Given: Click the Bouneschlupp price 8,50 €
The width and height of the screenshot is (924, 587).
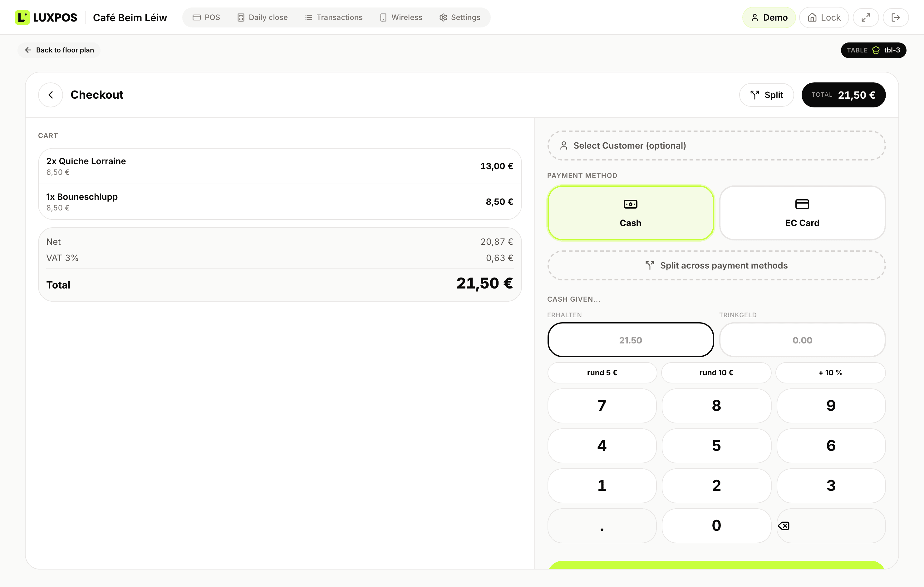Looking at the screenshot, I should coord(499,202).
